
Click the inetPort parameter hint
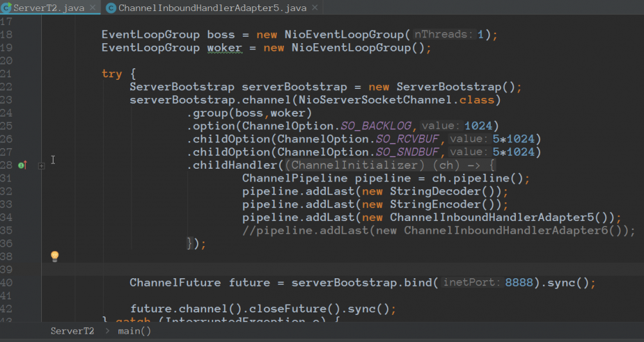click(x=472, y=283)
